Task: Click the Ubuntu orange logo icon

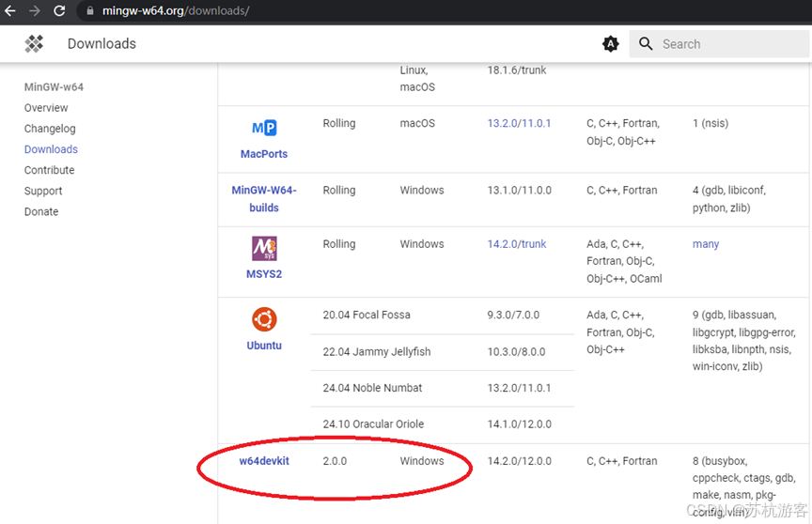Action: point(264,319)
